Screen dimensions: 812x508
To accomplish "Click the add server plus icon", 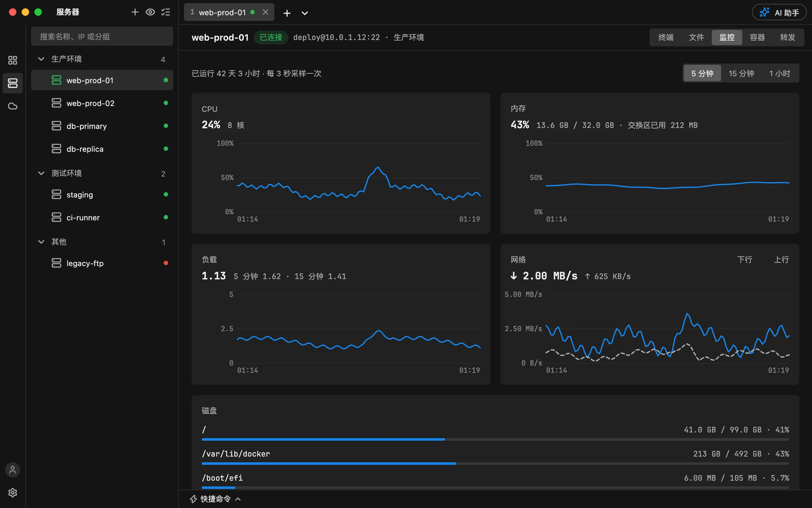I will point(135,12).
